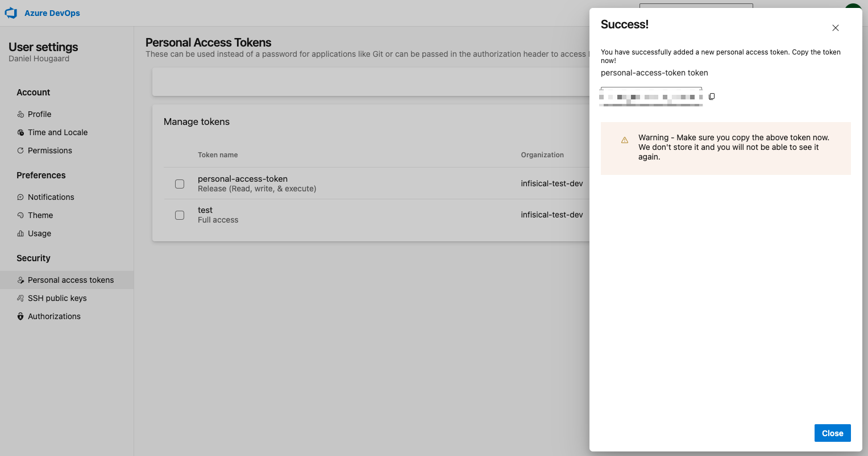The height and width of the screenshot is (456, 868).
Task: Click the warning triangle icon
Action: [x=625, y=140]
